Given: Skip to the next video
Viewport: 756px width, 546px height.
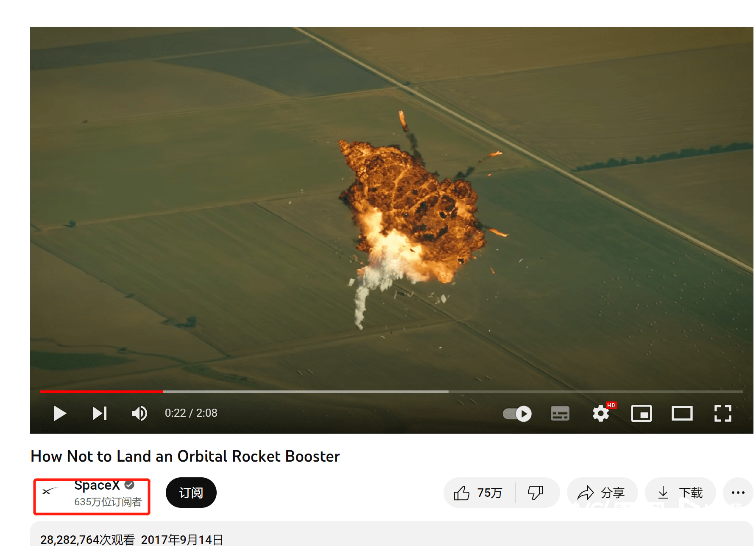Looking at the screenshot, I should pyautogui.click(x=100, y=413).
